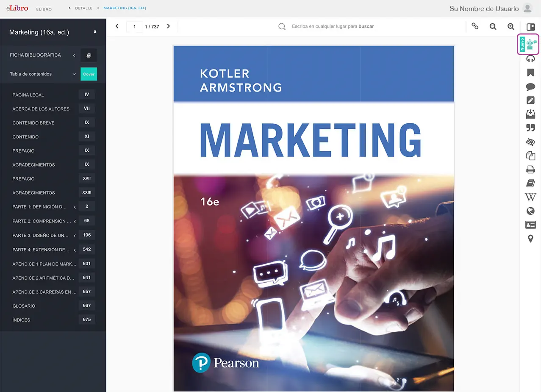Go to Glosario in contents

point(24,306)
